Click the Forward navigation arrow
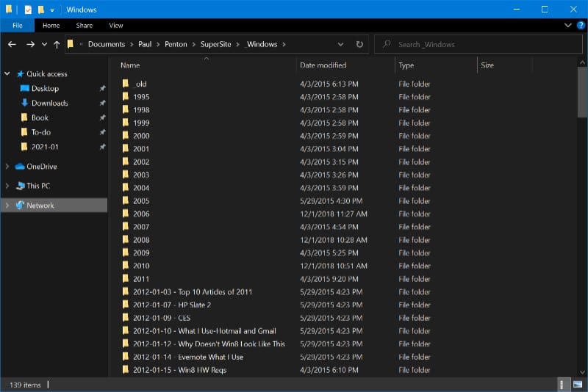Screen dimensions: 588x392 pos(30,44)
